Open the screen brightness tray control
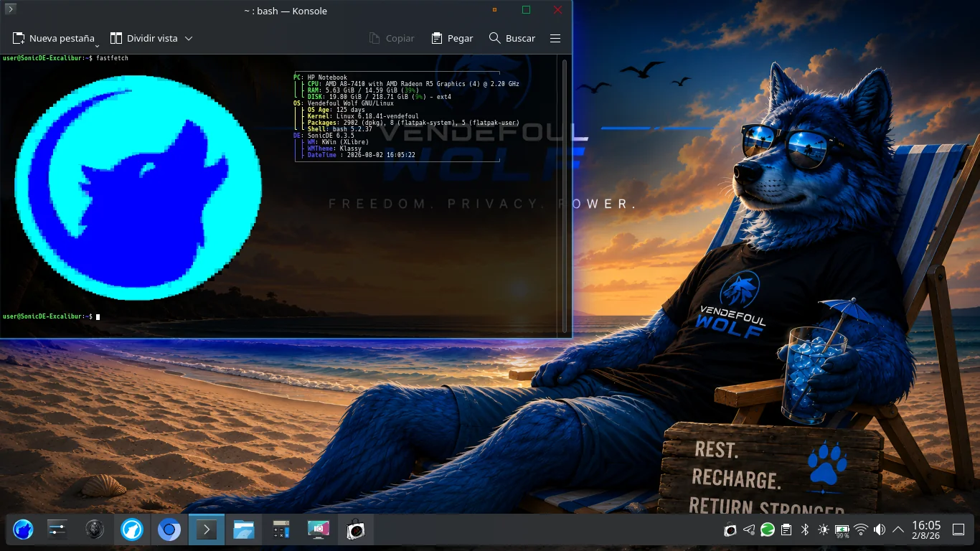980x551 pixels. [824, 530]
